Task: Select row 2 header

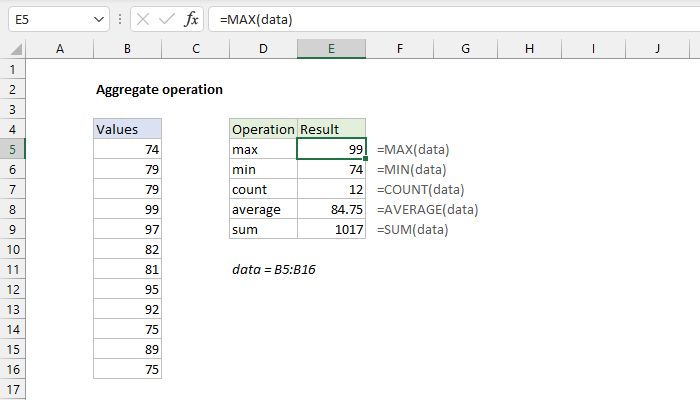Action: click(x=12, y=89)
